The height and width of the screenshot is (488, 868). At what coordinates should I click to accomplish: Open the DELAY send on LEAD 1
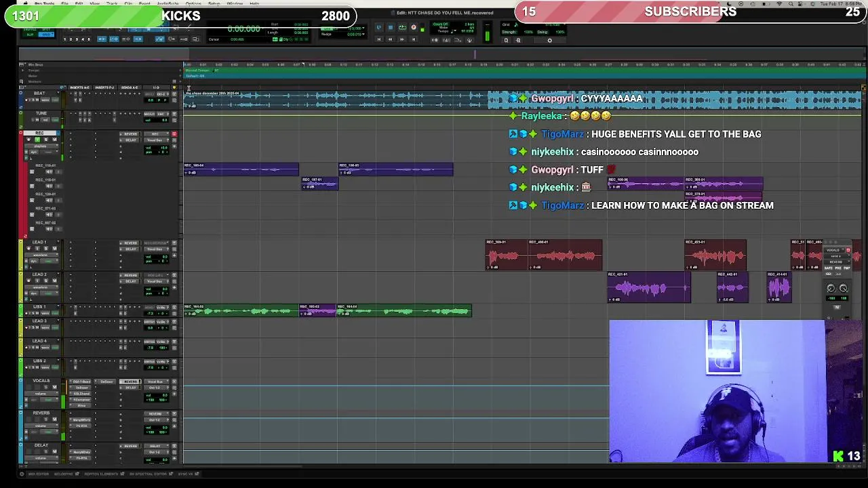click(x=130, y=249)
